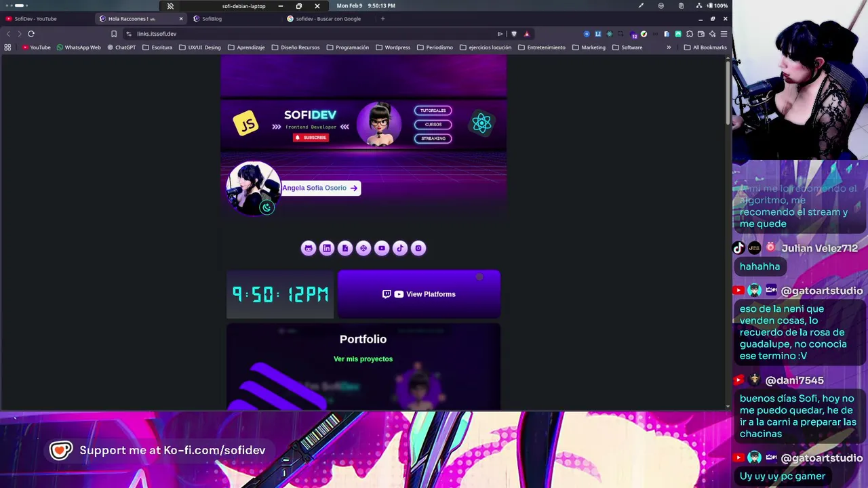Open the Aprendizaje bookmarks folder
The height and width of the screenshot is (488, 868).
pos(246,47)
